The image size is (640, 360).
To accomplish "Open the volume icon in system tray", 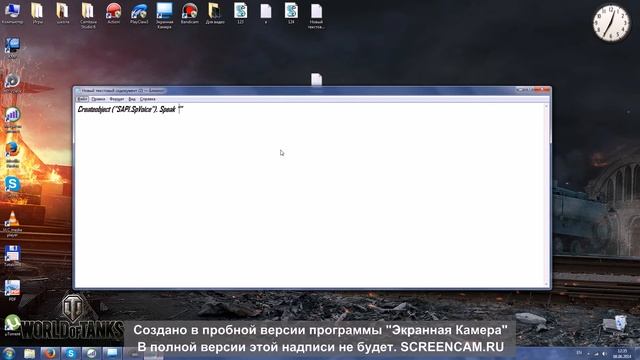I will pyautogui.click(x=605, y=353).
